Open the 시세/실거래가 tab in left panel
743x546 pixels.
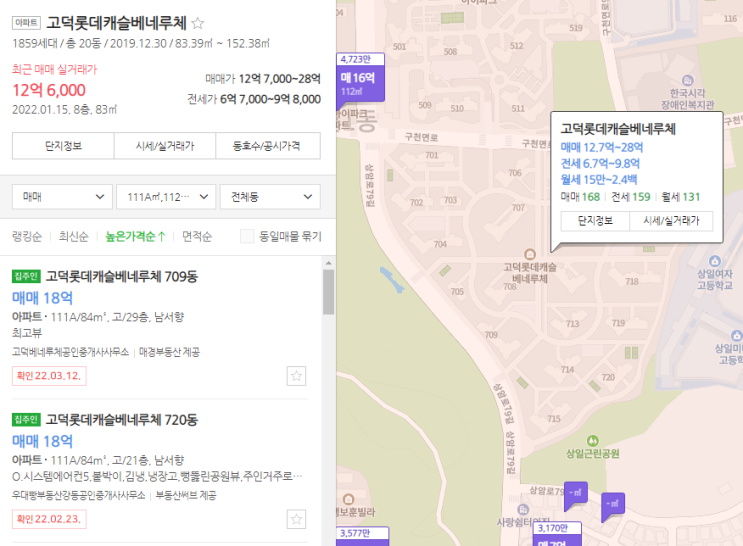click(x=165, y=146)
